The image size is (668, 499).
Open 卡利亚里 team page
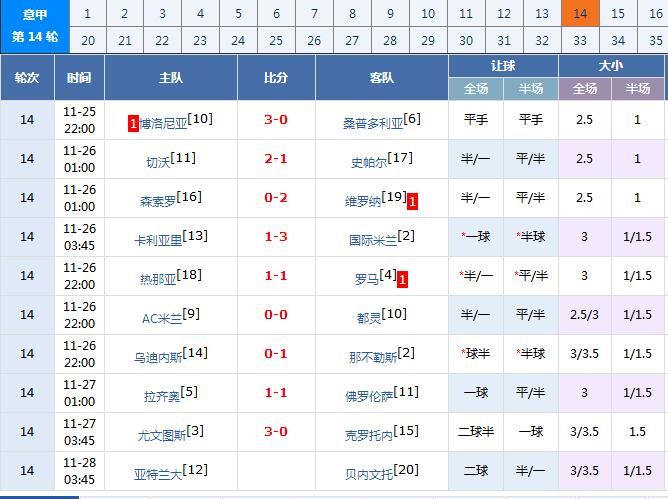[158, 240]
